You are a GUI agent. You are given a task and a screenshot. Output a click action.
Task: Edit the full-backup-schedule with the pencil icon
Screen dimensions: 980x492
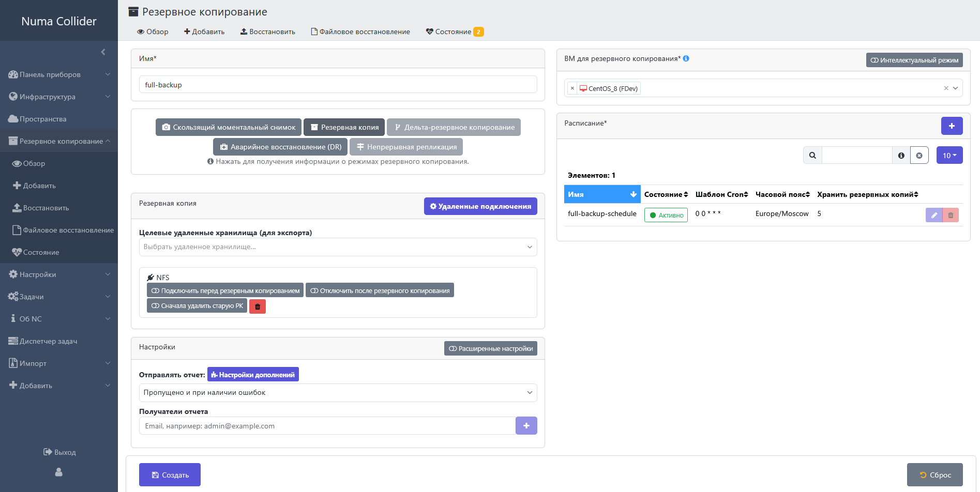pos(934,215)
